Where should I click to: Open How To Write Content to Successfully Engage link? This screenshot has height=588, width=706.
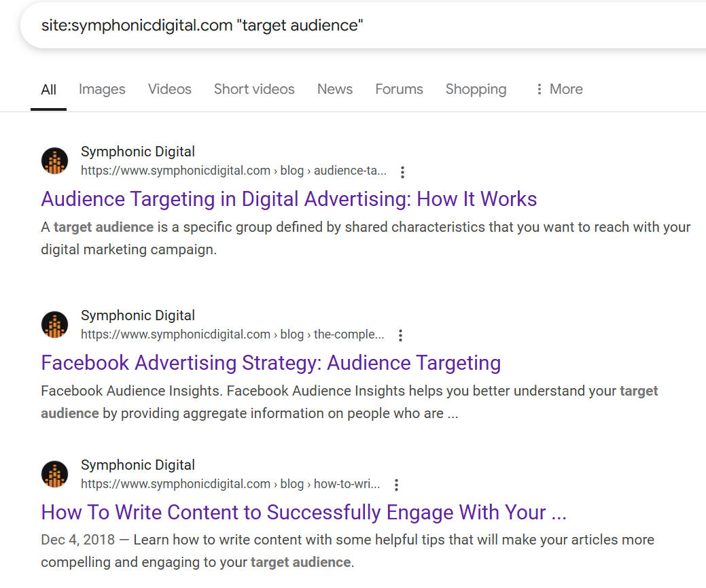click(x=304, y=513)
